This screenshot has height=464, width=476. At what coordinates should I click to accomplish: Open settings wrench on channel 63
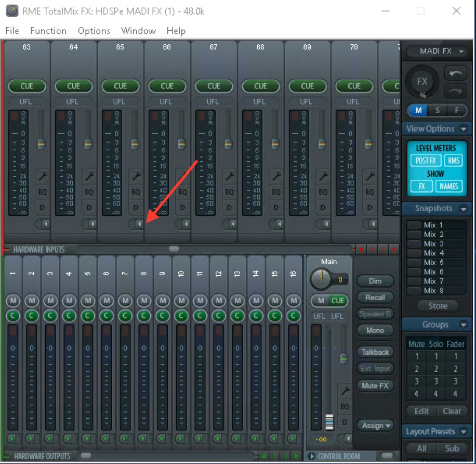(x=42, y=176)
